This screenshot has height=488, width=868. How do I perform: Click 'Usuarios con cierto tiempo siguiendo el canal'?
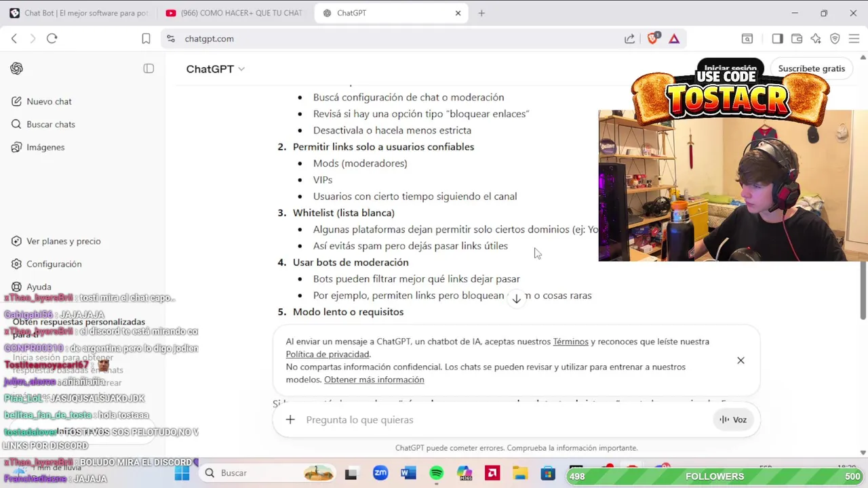point(415,197)
